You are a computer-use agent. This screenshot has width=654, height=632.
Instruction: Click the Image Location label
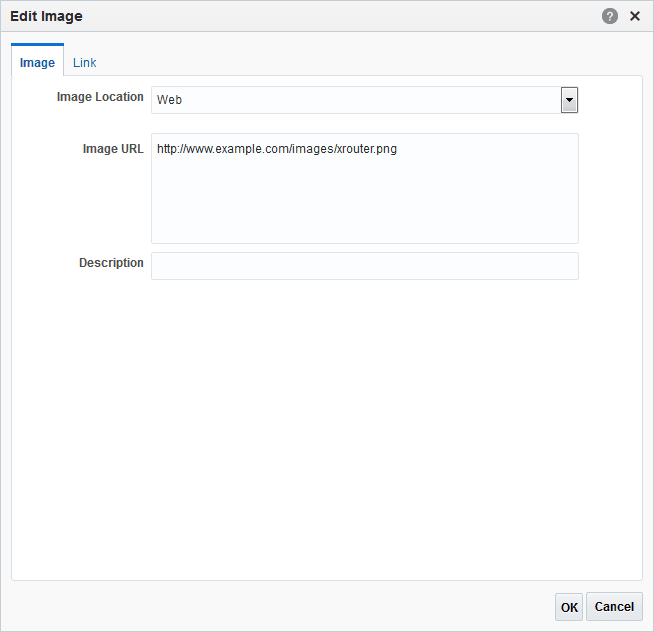point(101,97)
